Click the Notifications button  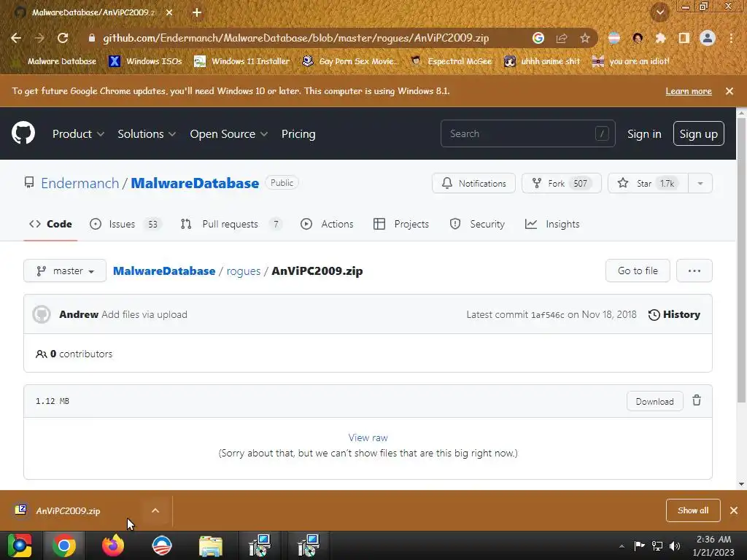click(x=473, y=183)
